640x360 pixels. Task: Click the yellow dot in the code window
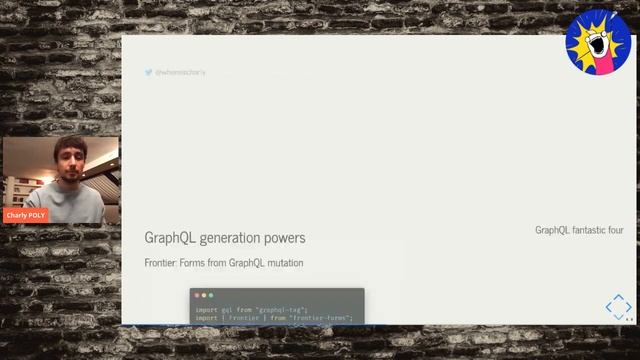point(204,295)
